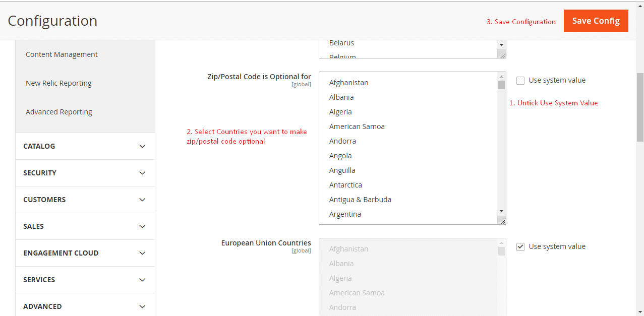The width and height of the screenshot is (644, 316).
Task: Untick Use system value for Zip/Postal Code
Action: pos(520,80)
